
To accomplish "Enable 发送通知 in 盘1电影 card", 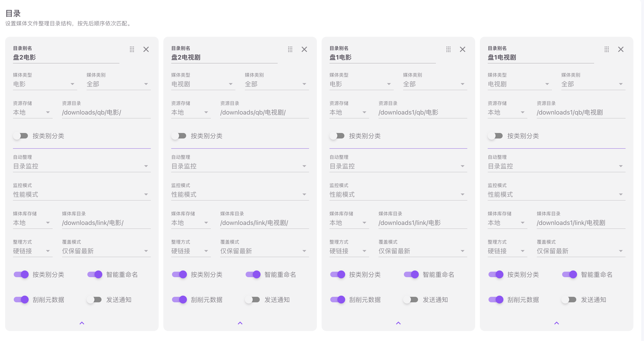I will pos(411,300).
